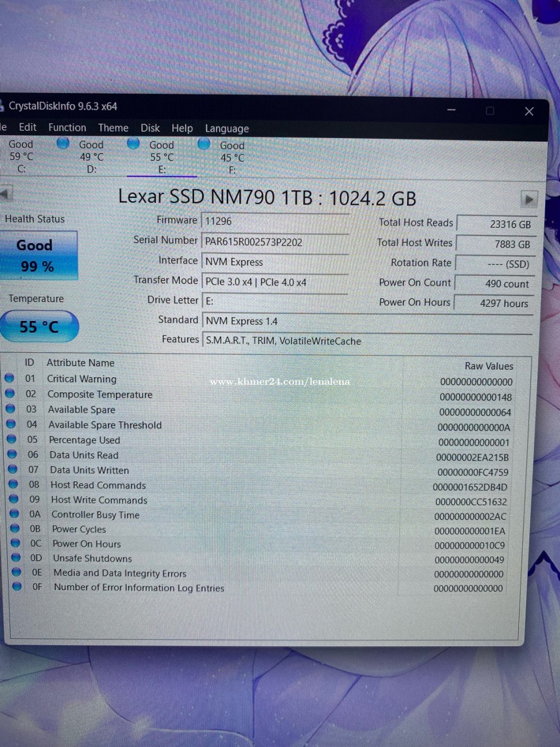Open the Help menu
The width and height of the screenshot is (560, 747).
coord(182,128)
